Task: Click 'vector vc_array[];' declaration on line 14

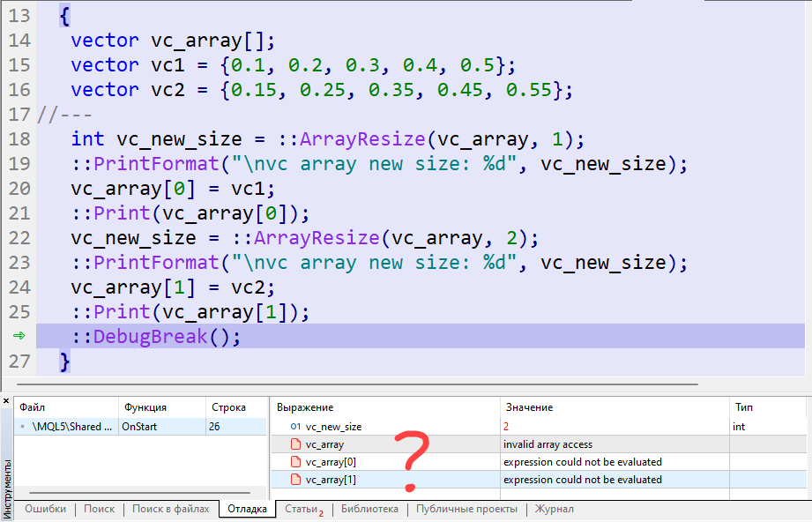Action: pos(173,41)
